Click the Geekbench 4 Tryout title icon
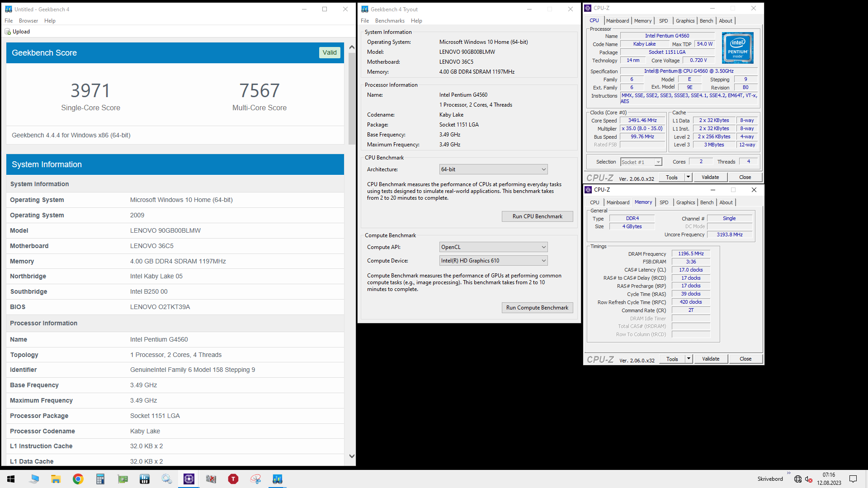The width and height of the screenshot is (868, 488). coord(365,9)
